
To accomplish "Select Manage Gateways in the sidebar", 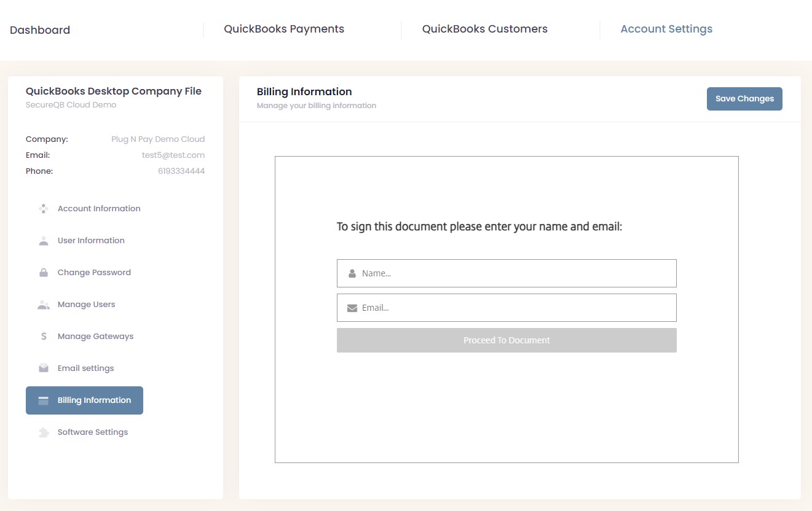I will pos(95,337).
